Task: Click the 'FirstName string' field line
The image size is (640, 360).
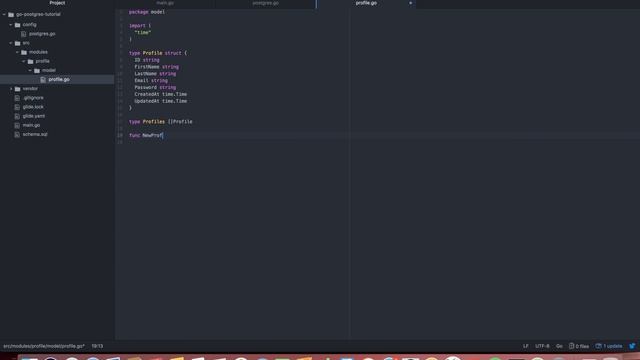Action: pos(157,67)
